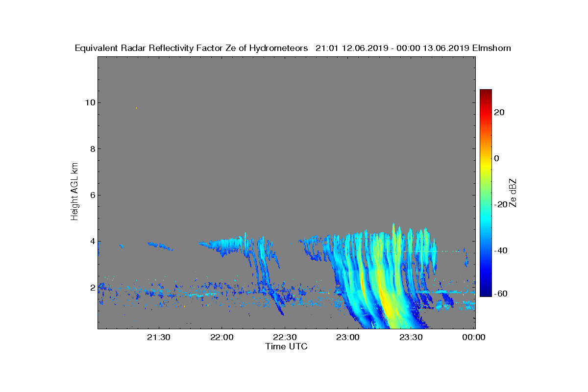588x392 pixels.
Task: Click the isolated speck near 10 km height
Action: 136,108
